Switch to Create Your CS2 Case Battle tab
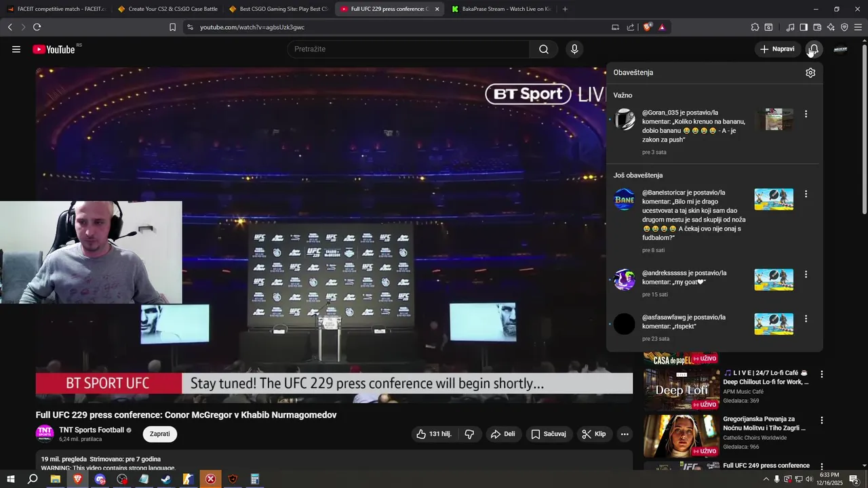868x488 pixels. pos(167,9)
